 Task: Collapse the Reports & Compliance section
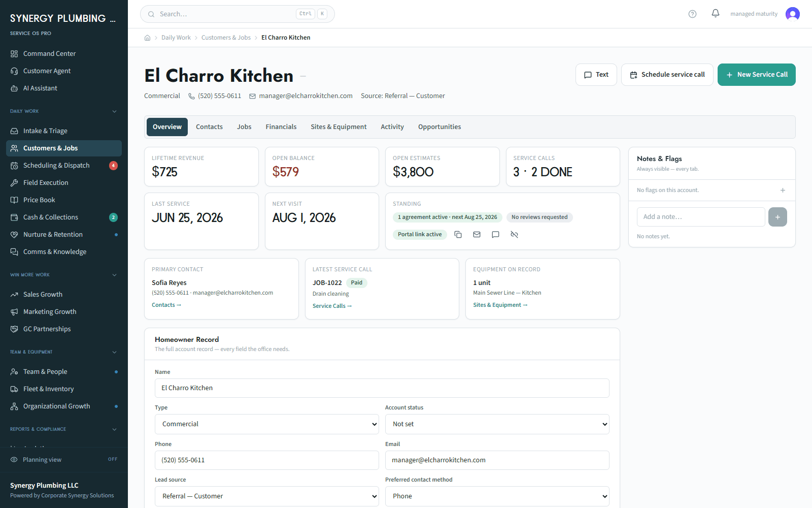click(x=64, y=429)
